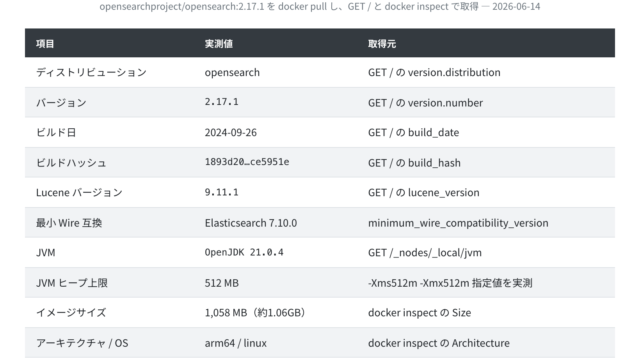This screenshot has height=360, width=640.
Task: Click the 実測値 column header
Action: 219,44
